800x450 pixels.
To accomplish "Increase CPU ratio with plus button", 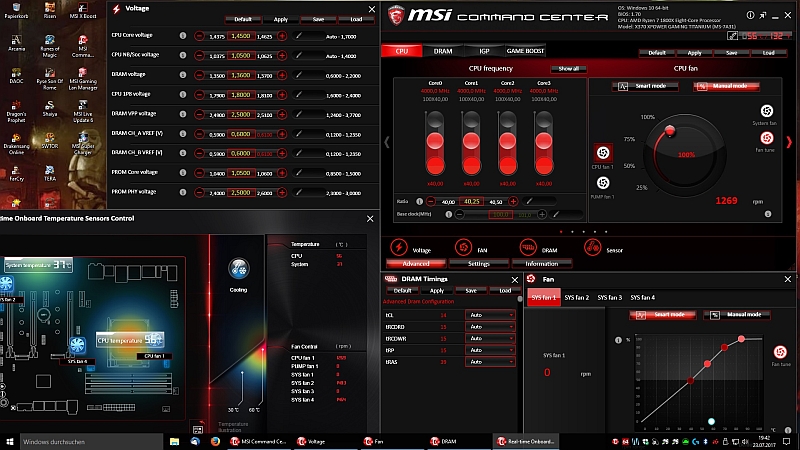I will [513, 202].
